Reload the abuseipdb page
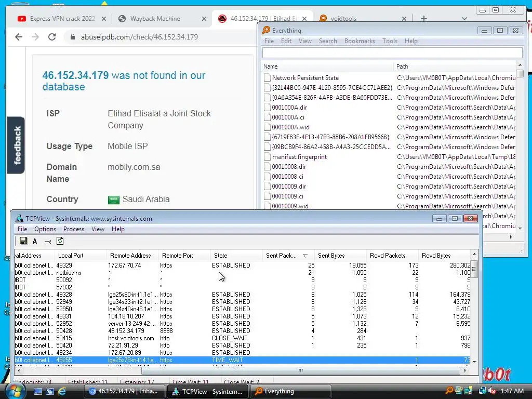This screenshot has width=532, height=399. click(52, 37)
